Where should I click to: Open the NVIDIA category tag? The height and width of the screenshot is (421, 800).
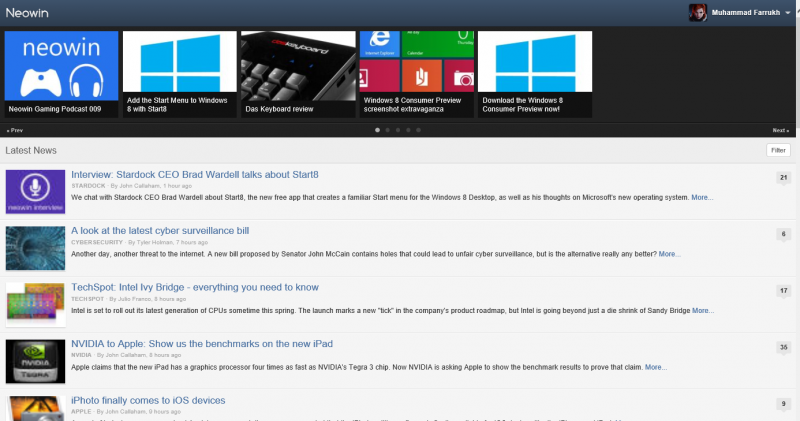click(x=81, y=355)
